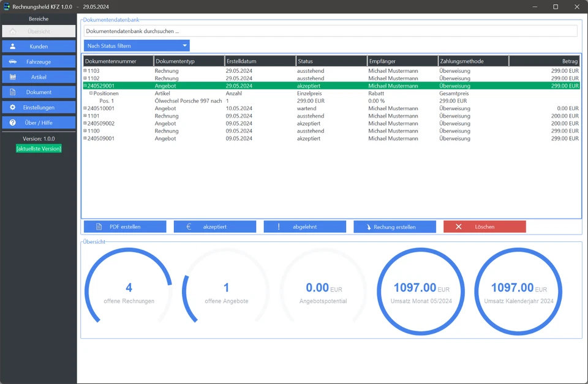The height and width of the screenshot is (384, 588).
Task: Sort by the Erstelldatum column header
Action: pyautogui.click(x=260, y=61)
